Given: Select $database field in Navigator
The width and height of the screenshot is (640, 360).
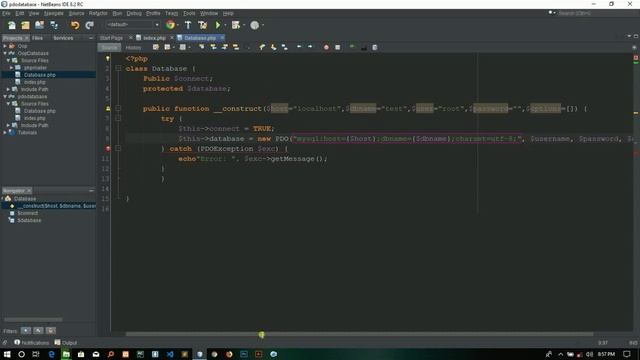Looking at the screenshot, I should click(x=29, y=221).
